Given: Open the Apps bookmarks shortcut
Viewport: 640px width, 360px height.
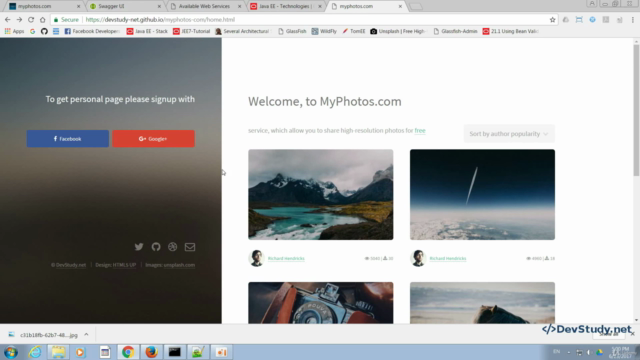Looking at the screenshot, I should pyautogui.click(x=14, y=31).
